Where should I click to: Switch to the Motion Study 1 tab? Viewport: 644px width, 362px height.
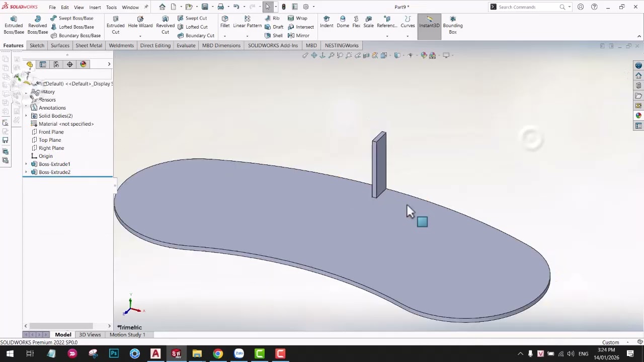(x=127, y=335)
